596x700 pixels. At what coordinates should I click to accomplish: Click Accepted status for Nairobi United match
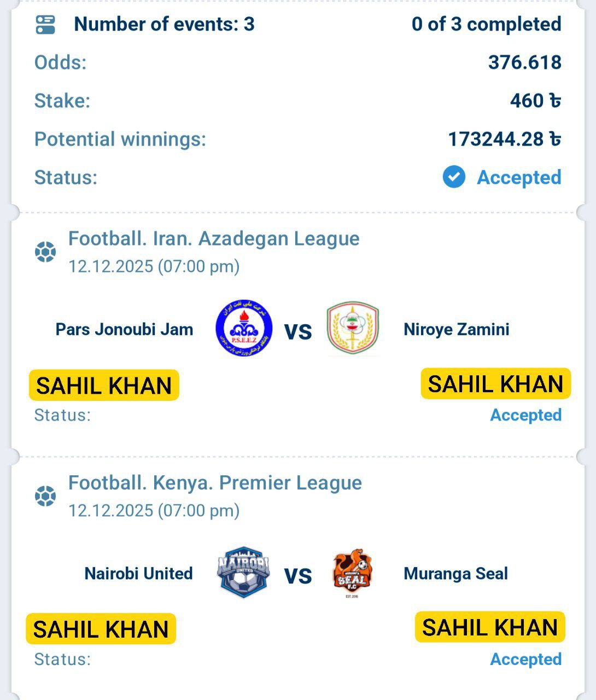pyautogui.click(x=525, y=659)
